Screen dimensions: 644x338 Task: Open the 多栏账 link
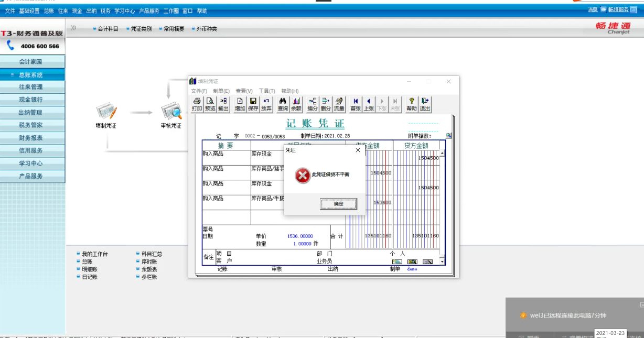(x=149, y=277)
